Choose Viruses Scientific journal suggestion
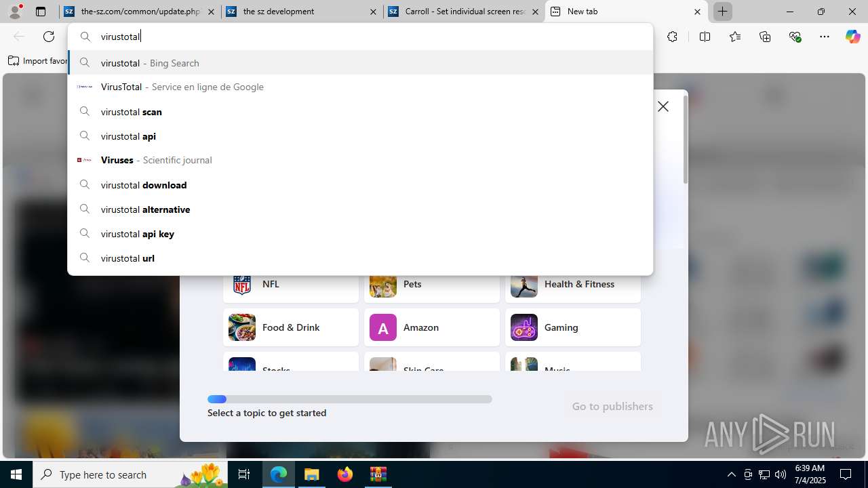868x488 pixels. click(x=360, y=160)
